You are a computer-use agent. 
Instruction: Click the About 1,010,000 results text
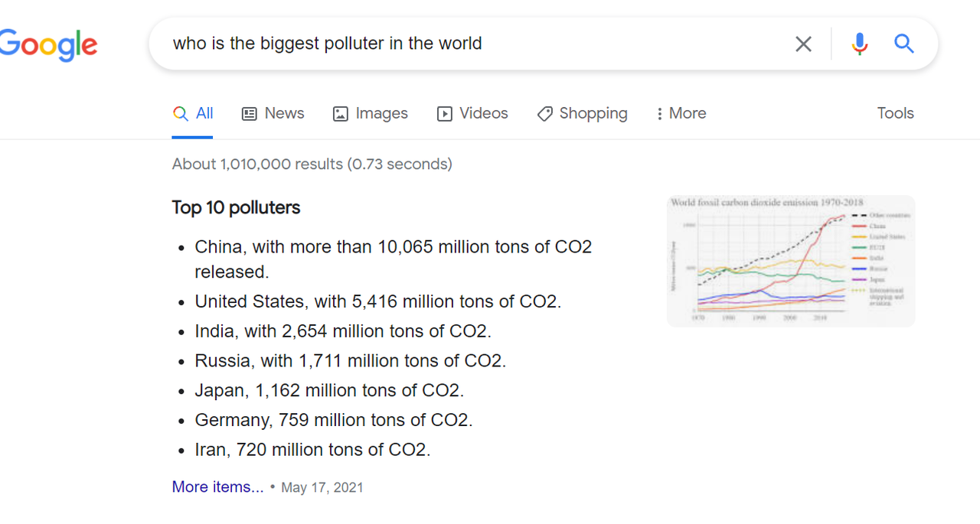[x=312, y=164]
